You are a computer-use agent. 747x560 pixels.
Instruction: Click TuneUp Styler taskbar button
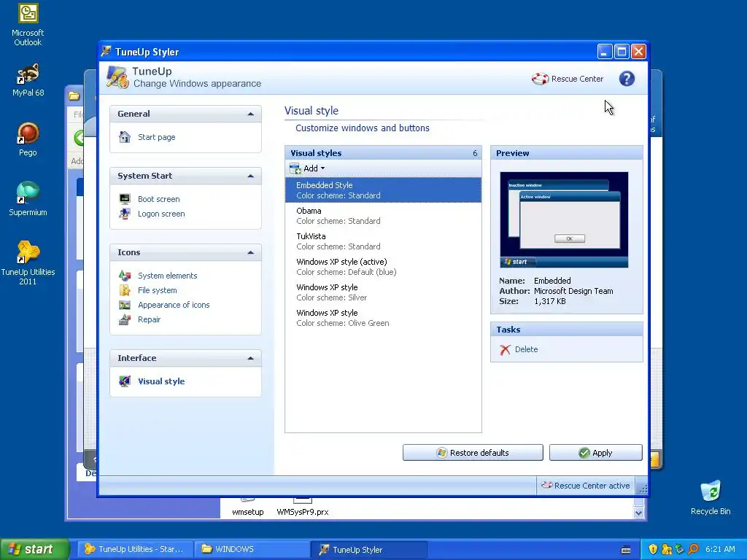368,549
